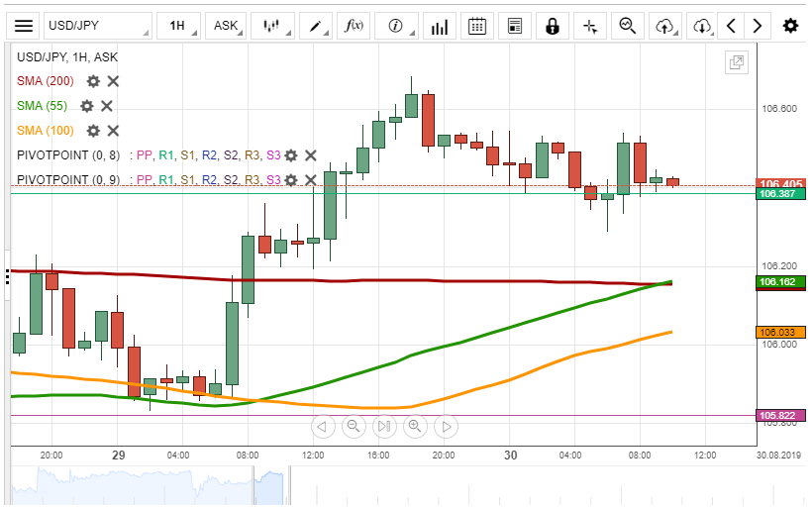Open the f(x) indicators menu
This screenshot has width=812, height=507.
(x=355, y=26)
